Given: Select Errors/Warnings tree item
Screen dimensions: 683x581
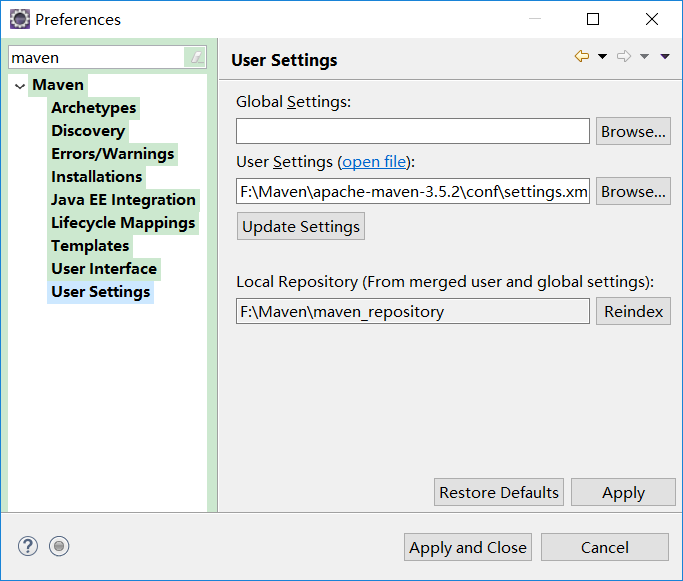Looking at the screenshot, I should click(113, 154).
